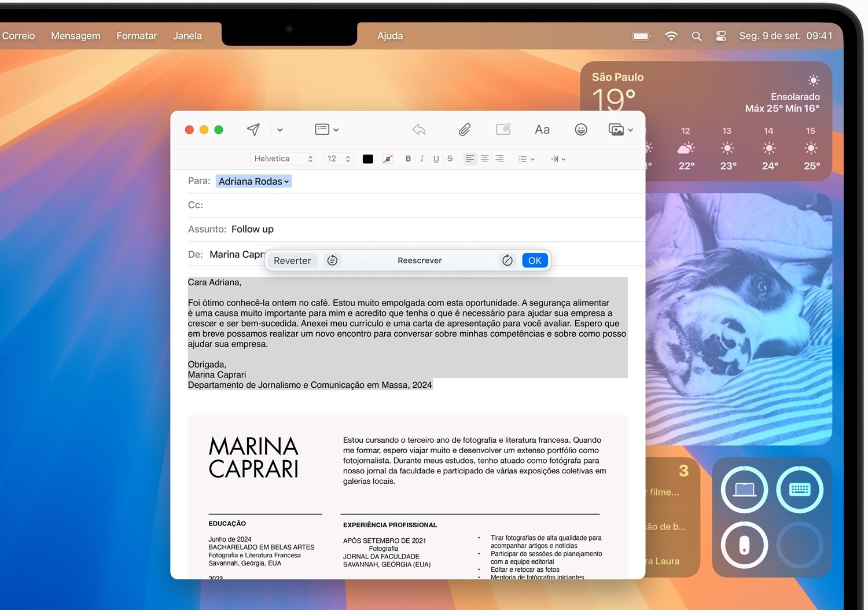Toggle the format bar with the Aa icon
This screenshot has width=868, height=610.
click(x=542, y=130)
